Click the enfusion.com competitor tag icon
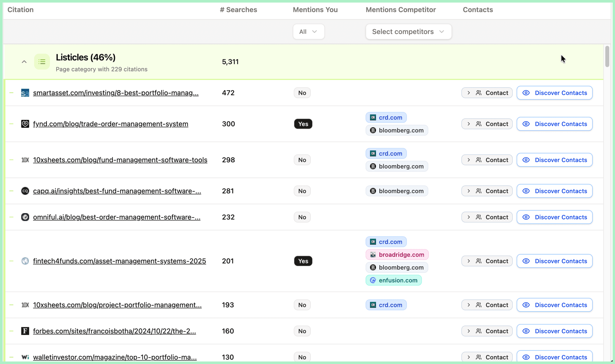 pos(373,280)
